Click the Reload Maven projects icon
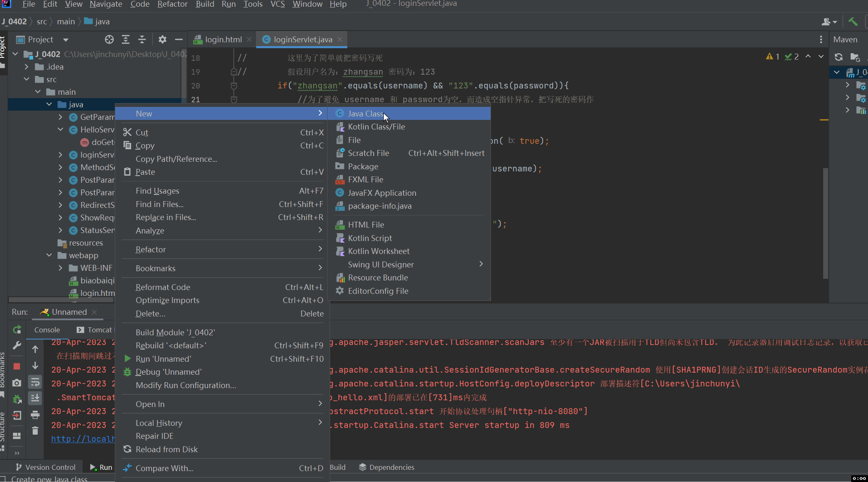Screen dimensions: 868x482 (838, 57)
